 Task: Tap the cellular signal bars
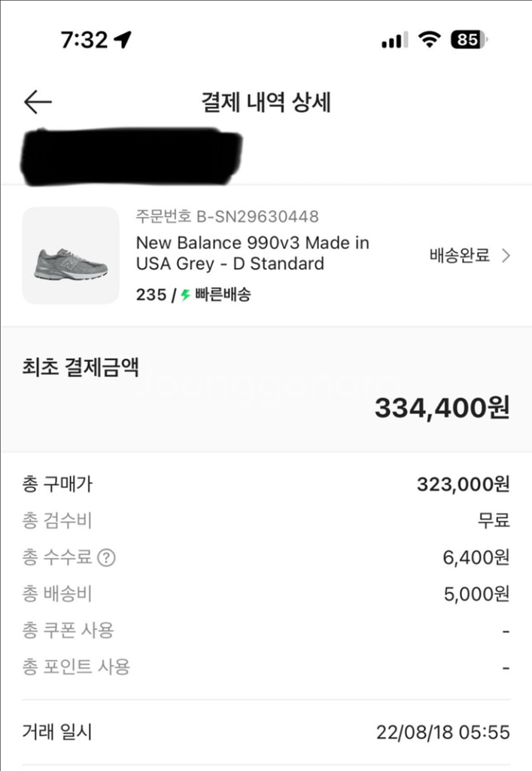pos(394,41)
